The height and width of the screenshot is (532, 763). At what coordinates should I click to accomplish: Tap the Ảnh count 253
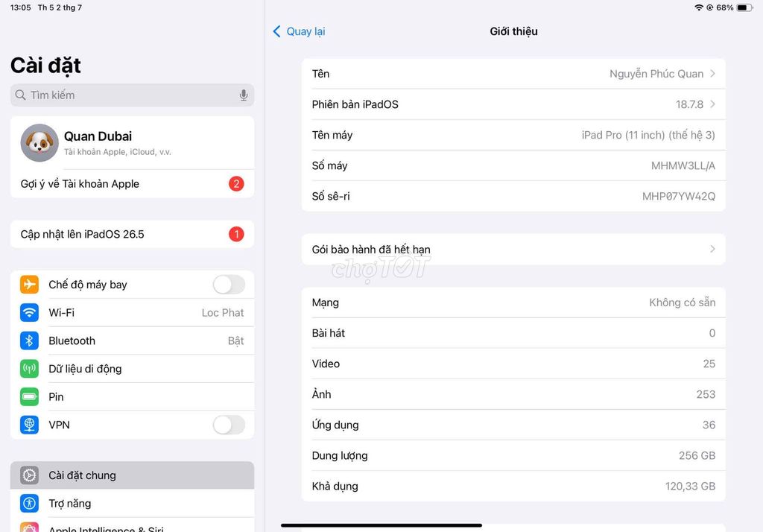[x=706, y=394]
